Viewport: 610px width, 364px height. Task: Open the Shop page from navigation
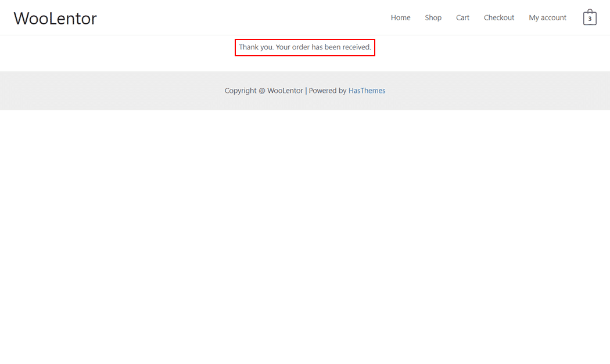point(433,17)
